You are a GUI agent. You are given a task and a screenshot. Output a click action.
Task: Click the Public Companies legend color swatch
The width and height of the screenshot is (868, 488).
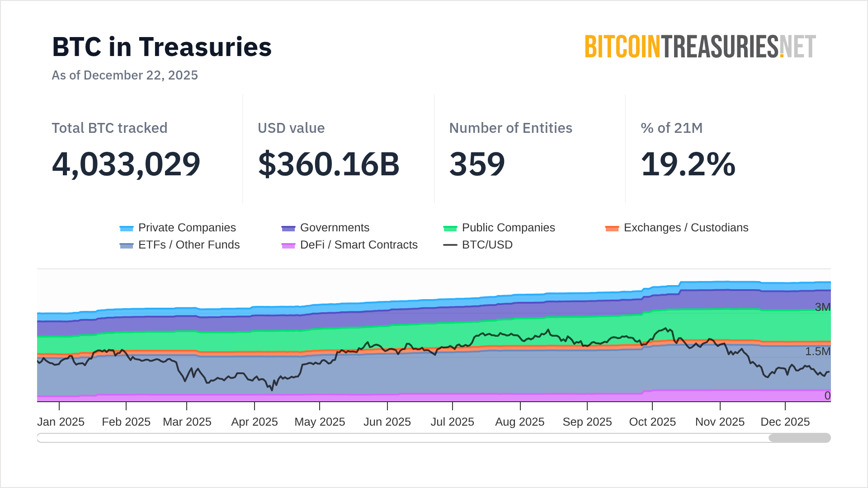point(450,228)
